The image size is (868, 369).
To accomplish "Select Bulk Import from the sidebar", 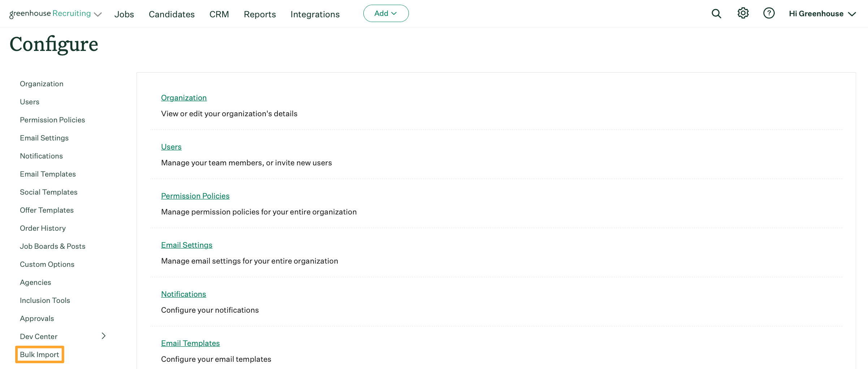I will [39, 354].
